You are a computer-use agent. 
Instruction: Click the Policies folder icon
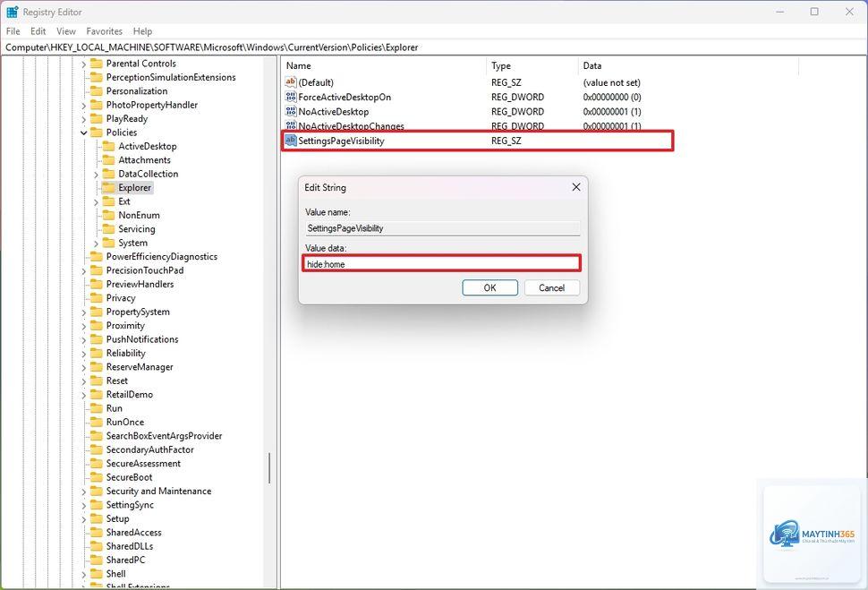pos(97,133)
